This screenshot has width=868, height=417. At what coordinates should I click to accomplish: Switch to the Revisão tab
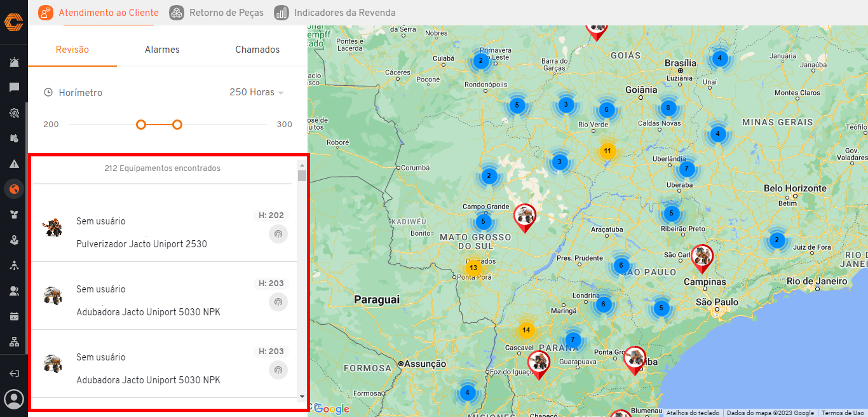point(72,50)
